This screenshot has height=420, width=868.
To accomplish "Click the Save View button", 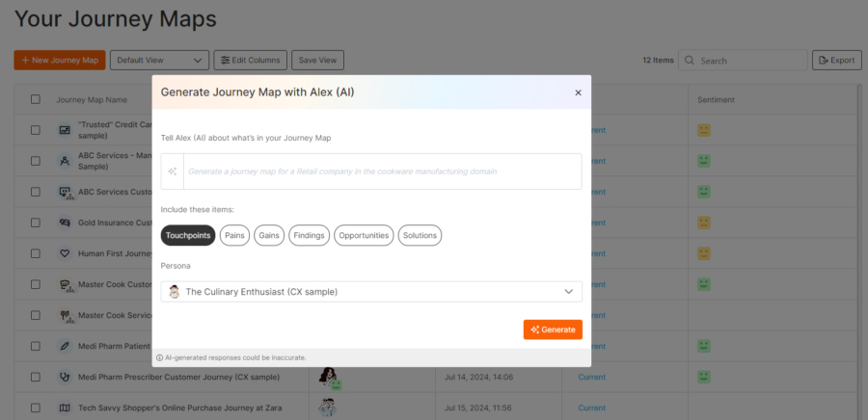I will [x=317, y=61].
